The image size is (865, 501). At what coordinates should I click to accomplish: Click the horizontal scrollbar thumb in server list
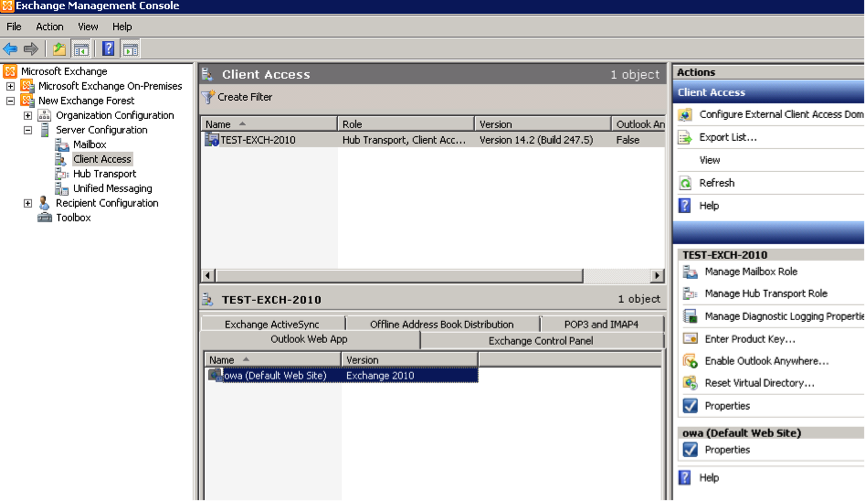click(399, 275)
